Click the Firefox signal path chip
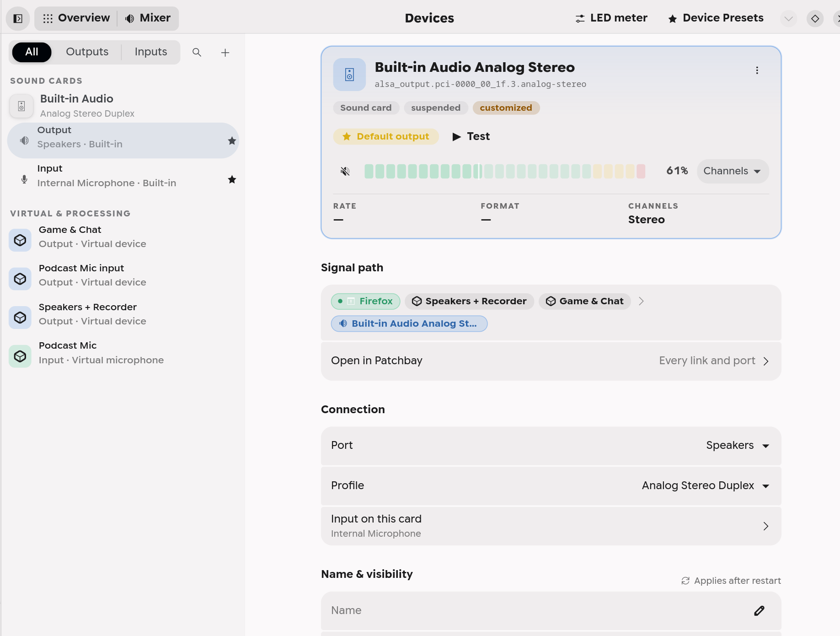This screenshot has height=636, width=840. (366, 301)
